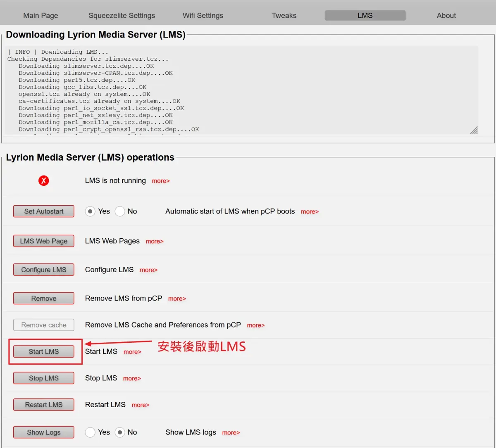Expand more> beside Show LMS logs
This screenshot has width=496, height=448.
tap(231, 433)
